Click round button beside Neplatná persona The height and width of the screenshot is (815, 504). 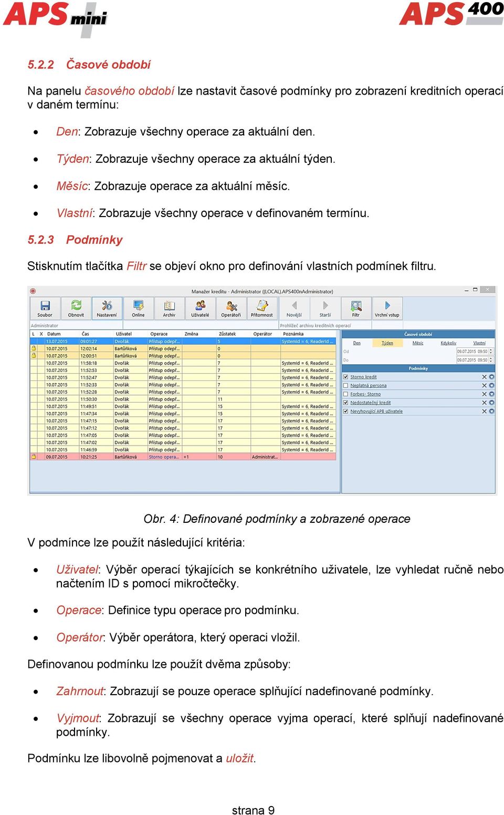(x=492, y=385)
